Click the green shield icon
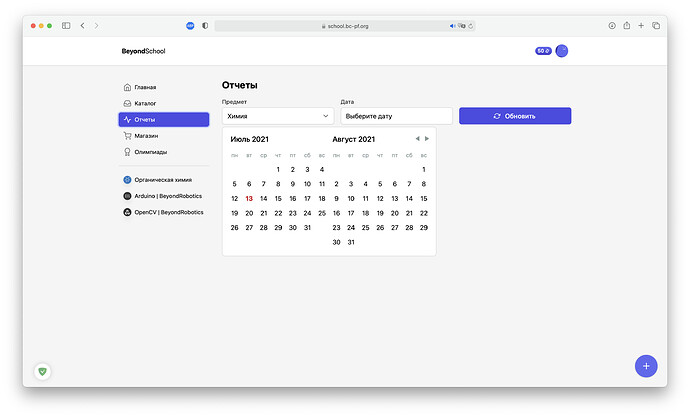Viewport: 690px width, 417px height. [42, 371]
